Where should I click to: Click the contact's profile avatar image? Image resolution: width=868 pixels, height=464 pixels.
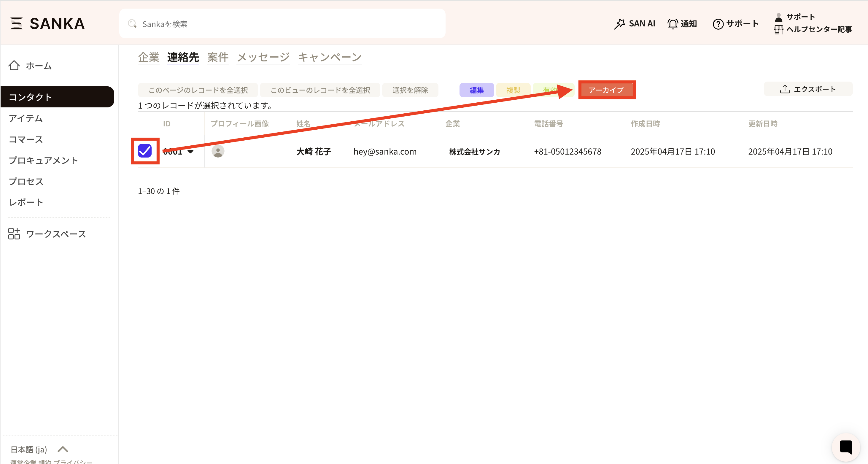coord(218,151)
